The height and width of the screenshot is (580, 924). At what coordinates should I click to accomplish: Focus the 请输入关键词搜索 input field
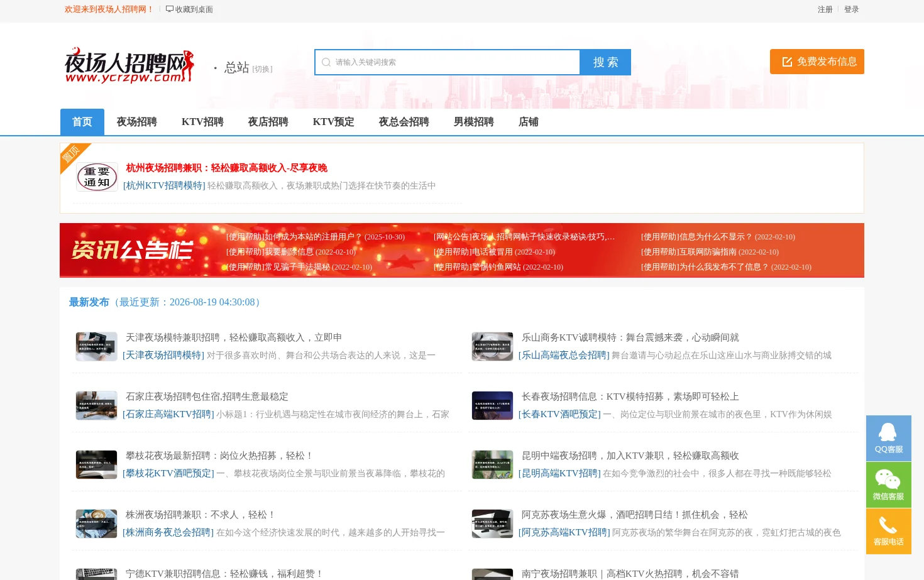(447, 62)
